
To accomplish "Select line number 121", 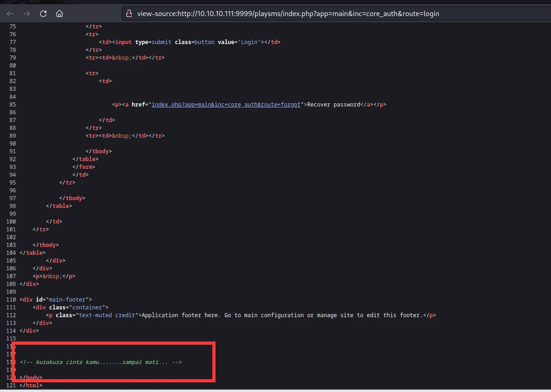I will coord(11,385).
